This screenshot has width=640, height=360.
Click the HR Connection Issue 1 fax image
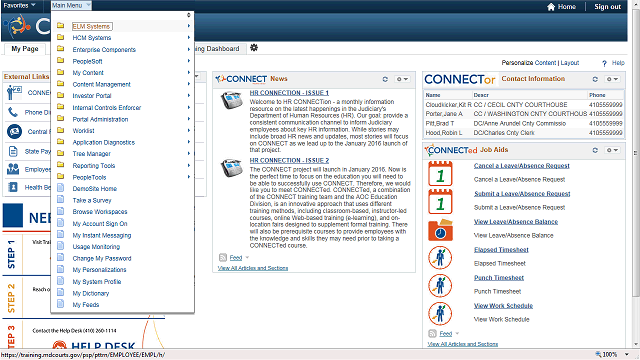232,100
